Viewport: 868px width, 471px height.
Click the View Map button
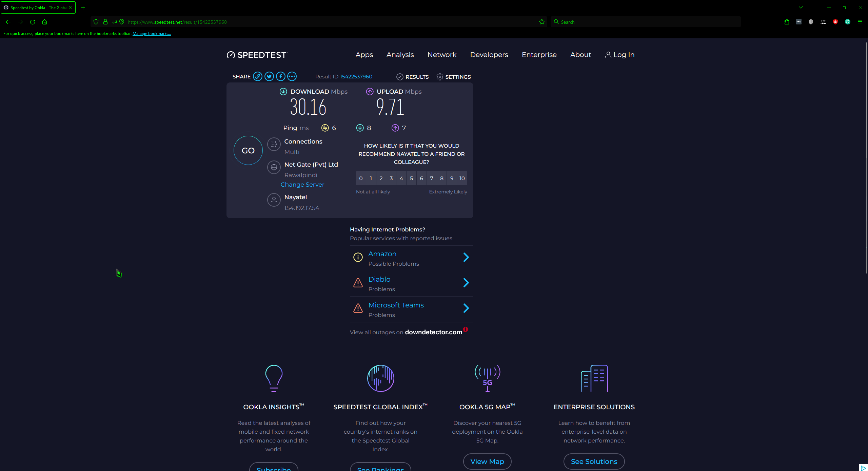(x=487, y=461)
